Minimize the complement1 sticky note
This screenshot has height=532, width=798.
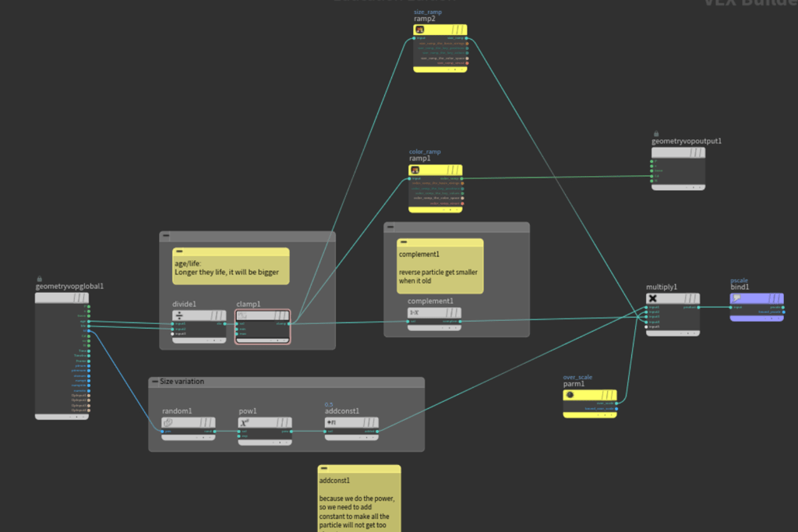pyautogui.click(x=404, y=242)
